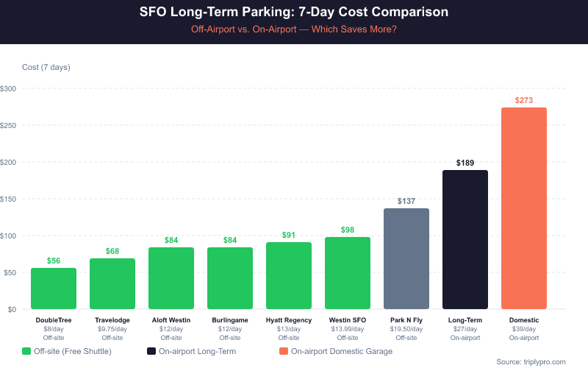Click the Aloft Westin bar
Viewport: 588px width, 368px height.
tap(171, 278)
